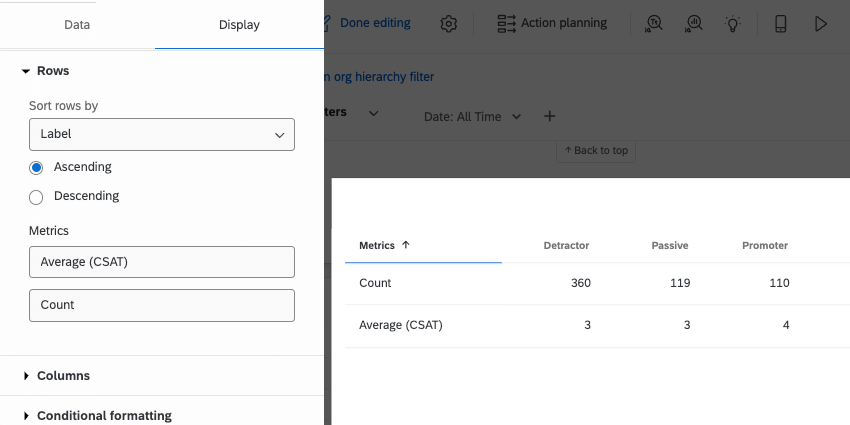Click Done editing button
Image resolution: width=850 pixels, height=425 pixels.
coord(374,23)
